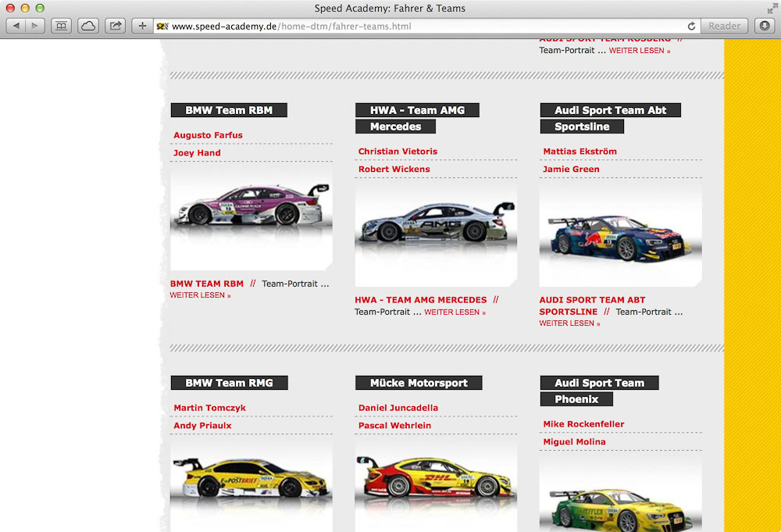Click red BMW TEAM RBM portrait title

(x=207, y=284)
